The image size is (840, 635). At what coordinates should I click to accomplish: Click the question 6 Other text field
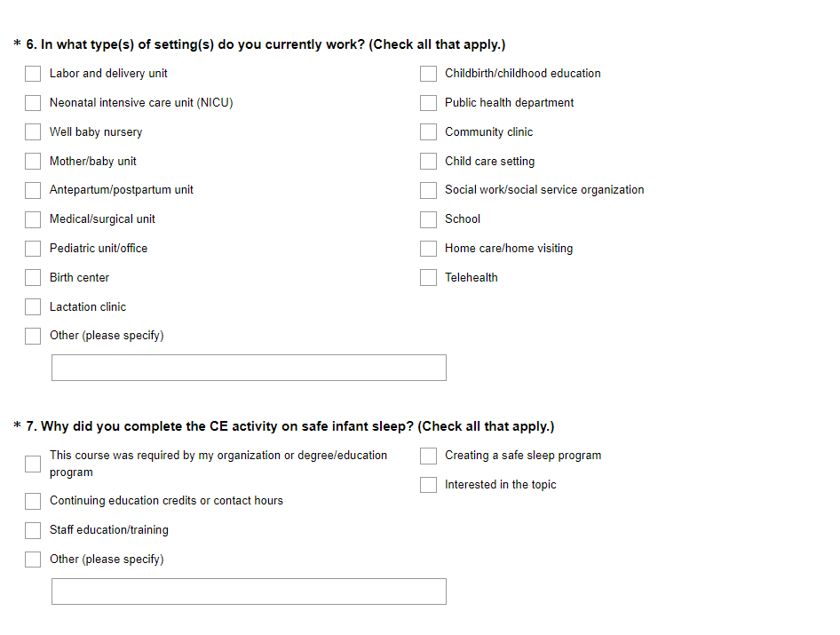[249, 368]
